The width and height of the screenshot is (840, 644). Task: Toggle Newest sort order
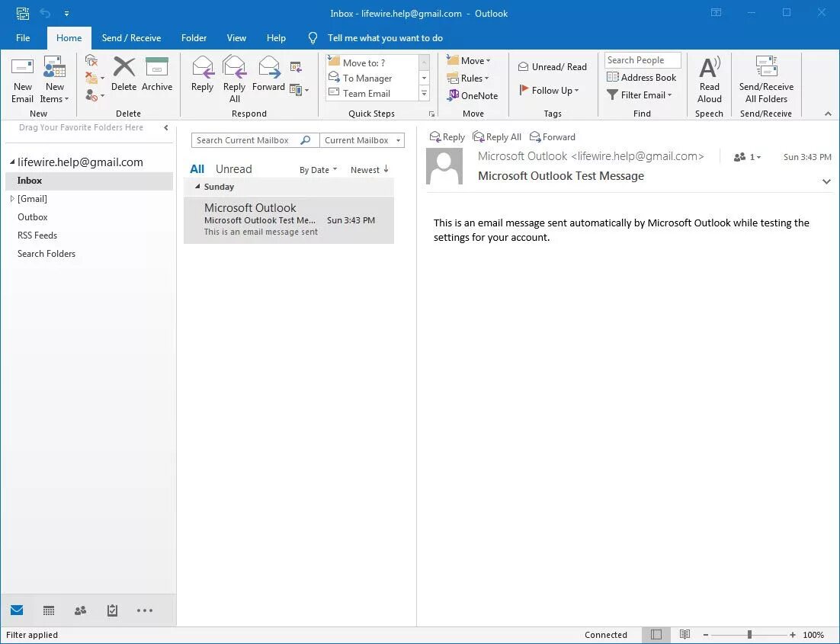[x=369, y=169]
